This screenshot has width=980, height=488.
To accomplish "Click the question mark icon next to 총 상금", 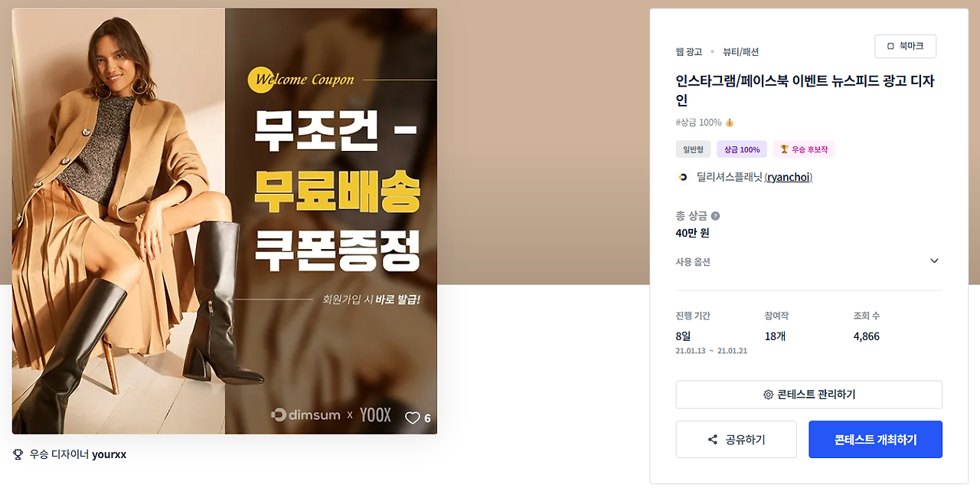I will [715, 216].
